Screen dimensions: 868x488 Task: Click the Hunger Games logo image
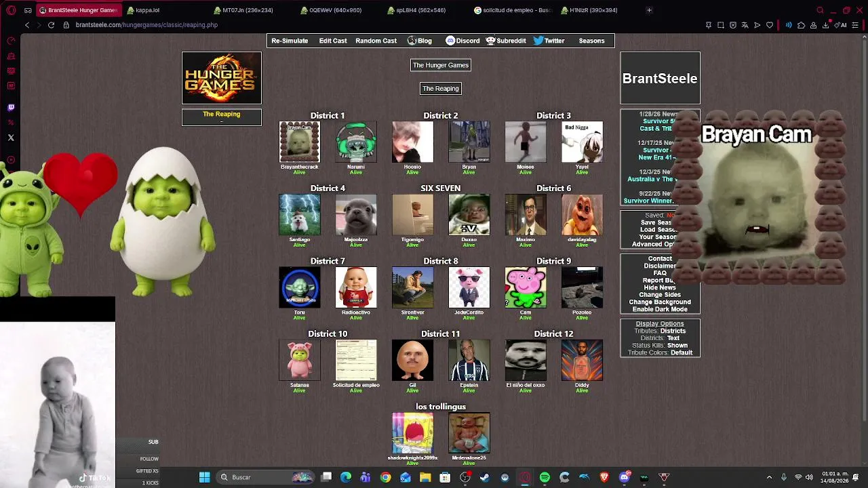pos(222,79)
